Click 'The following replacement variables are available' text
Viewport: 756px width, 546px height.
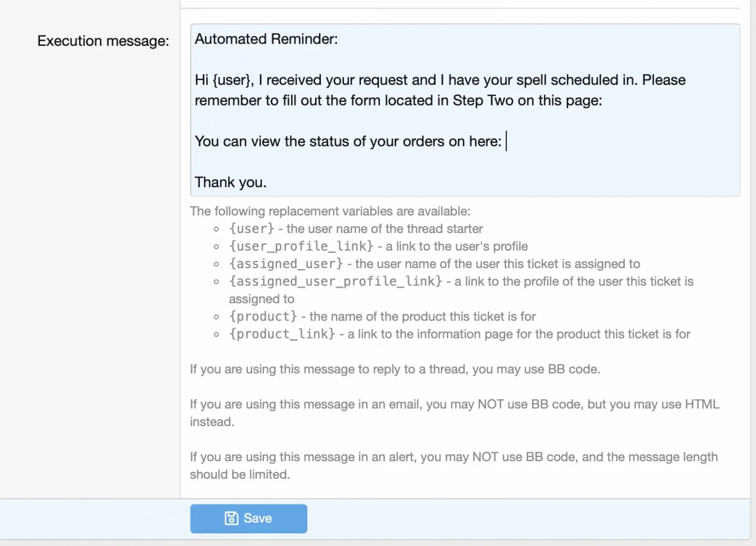(x=330, y=211)
